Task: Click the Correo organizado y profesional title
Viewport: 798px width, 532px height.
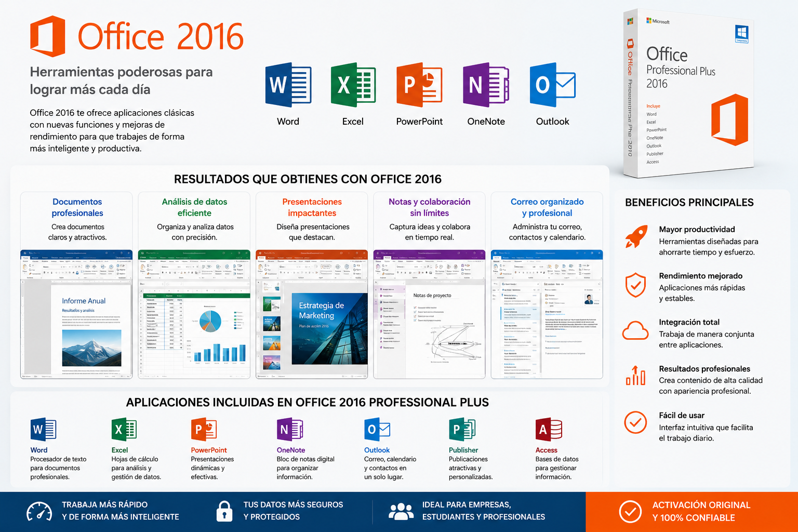Action: 547,207
